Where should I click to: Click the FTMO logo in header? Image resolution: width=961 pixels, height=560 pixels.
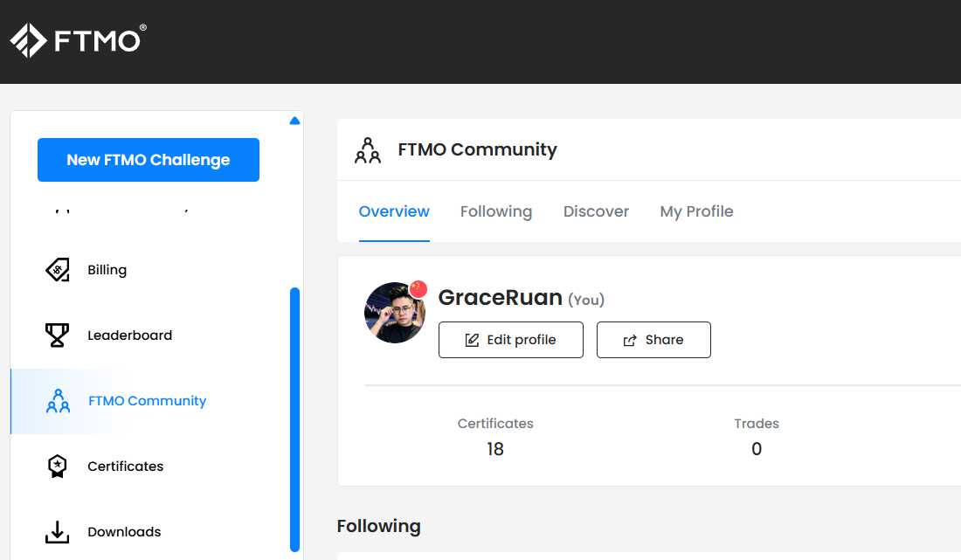(78, 40)
